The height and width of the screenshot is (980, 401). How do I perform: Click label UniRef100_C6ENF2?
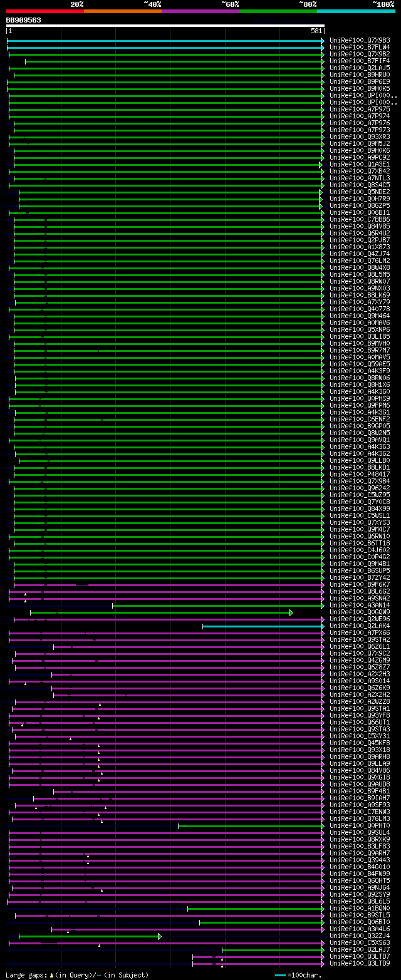pyautogui.click(x=360, y=419)
